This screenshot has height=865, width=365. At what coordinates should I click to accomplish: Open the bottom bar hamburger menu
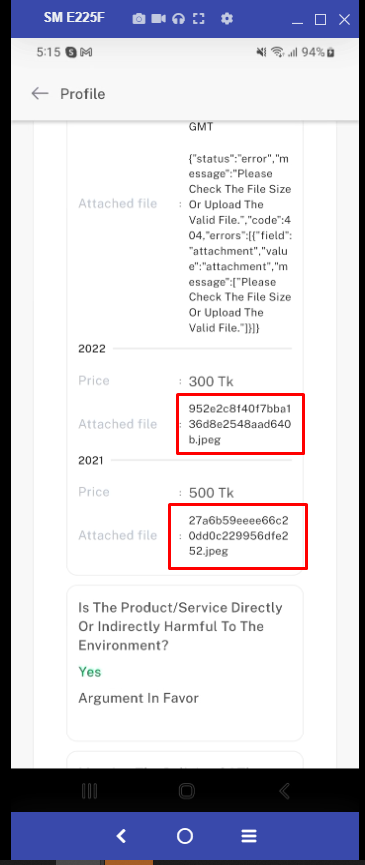pyautogui.click(x=249, y=836)
